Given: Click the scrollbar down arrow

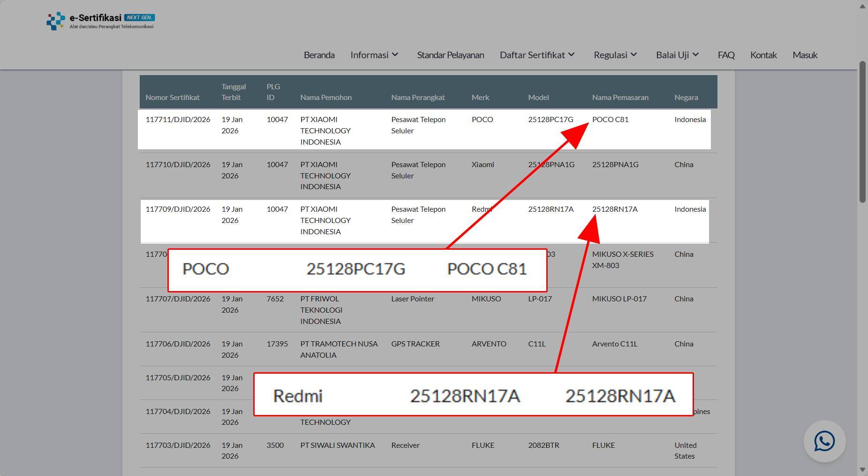Looking at the screenshot, I should [863, 469].
